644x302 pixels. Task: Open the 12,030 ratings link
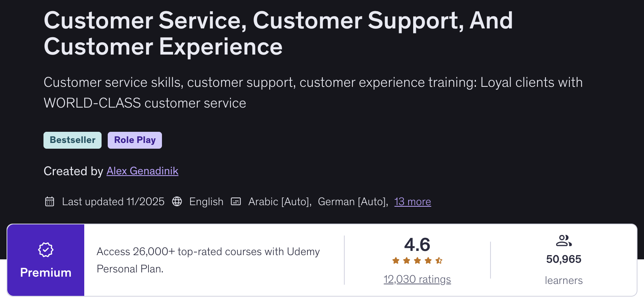pos(417,279)
